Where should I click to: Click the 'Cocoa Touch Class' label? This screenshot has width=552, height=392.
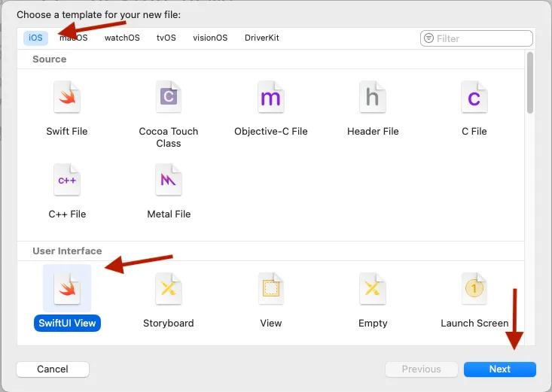tap(169, 137)
